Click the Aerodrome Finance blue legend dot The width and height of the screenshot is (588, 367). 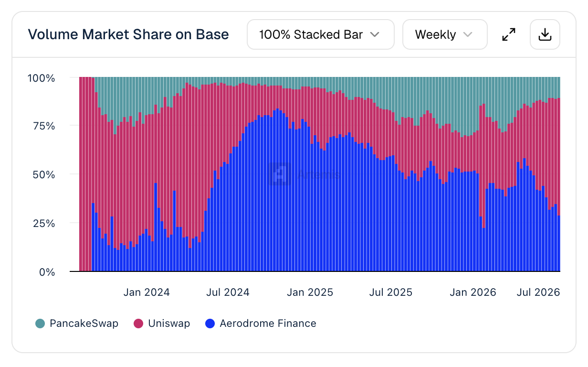click(x=210, y=324)
